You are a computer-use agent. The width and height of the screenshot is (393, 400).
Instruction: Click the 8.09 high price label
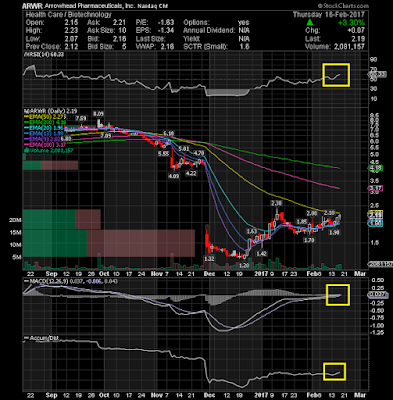point(99,114)
